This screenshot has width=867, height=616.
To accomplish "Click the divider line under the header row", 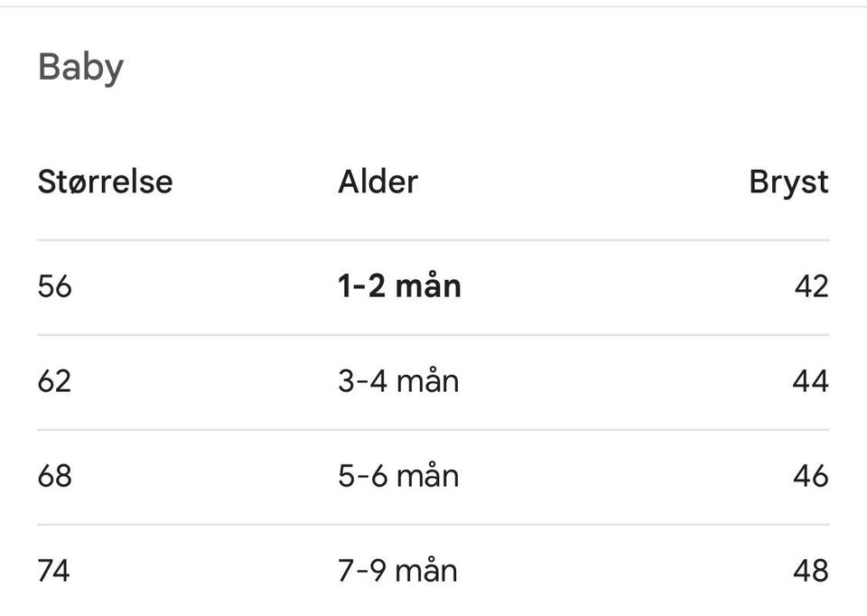I will pyautogui.click(x=433, y=240).
